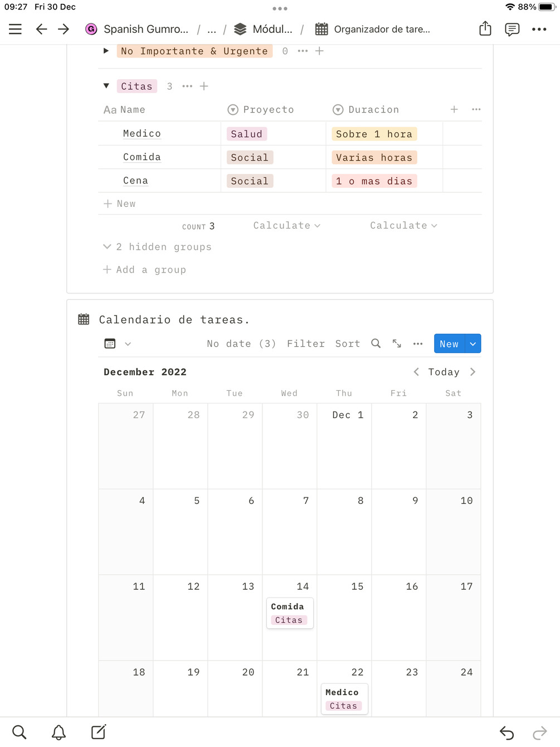Navigate back with the left arrow
Viewport: 560px width, 747px height.
pos(41,29)
